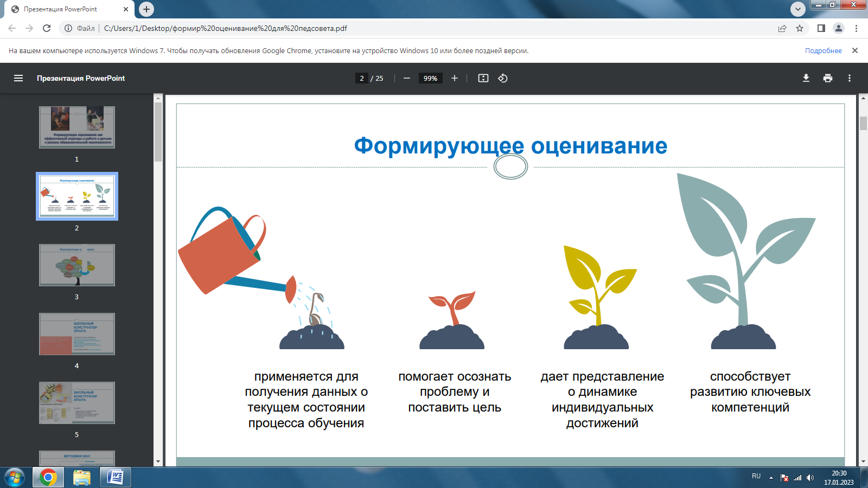Image resolution: width=868 pixels, height=488 pixels.
Task: Click text 'способствует развитию ключевых компетенций'
Action: (x=750, y=391)
